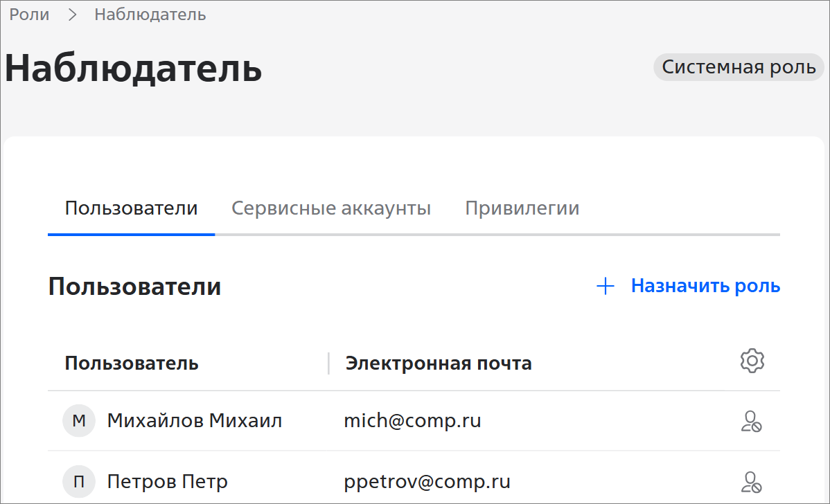The height and width of the screenshot is (504, 830).
Task: Revoke role from Михайлов Михаил
Action: coord(752,421)
